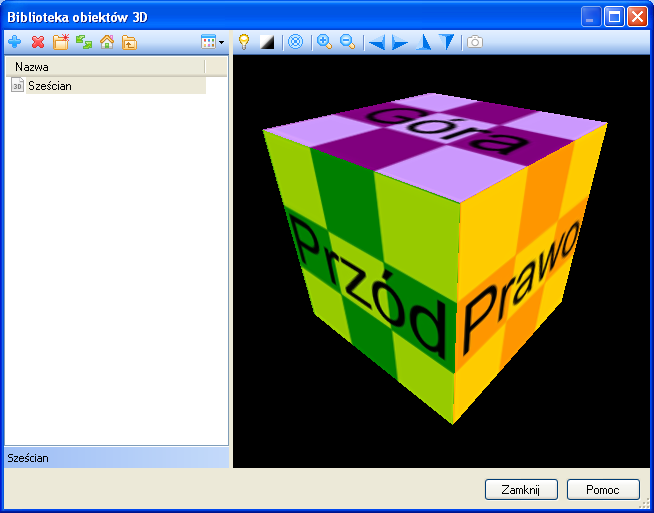Rotate the cube right with arrow
This screenshot has width=654, height=513.
(x=399, y=42)
